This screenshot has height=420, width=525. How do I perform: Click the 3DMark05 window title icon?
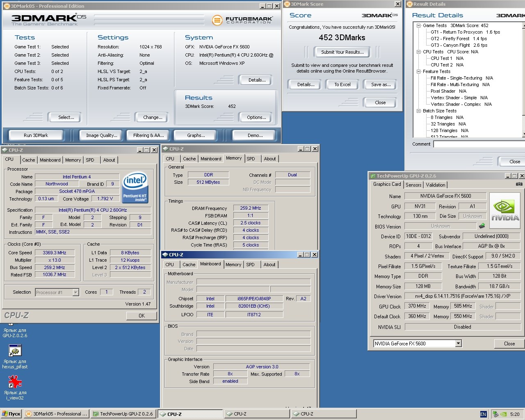pyautogui.click(x=7, y=6)
